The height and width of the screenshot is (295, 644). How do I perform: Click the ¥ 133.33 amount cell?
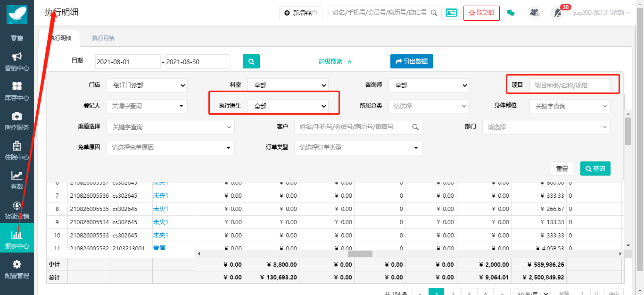(538, 222)
